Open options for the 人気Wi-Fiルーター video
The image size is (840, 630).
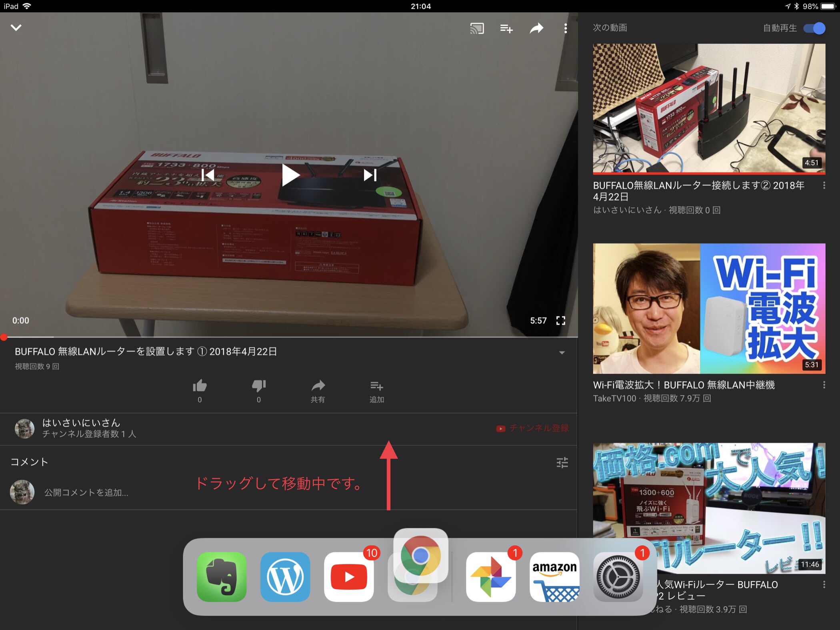[x=824, y=584]
